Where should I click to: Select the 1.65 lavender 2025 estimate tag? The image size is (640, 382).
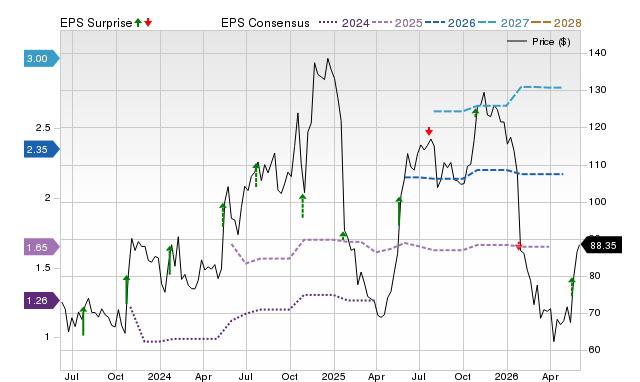(41, 247)
